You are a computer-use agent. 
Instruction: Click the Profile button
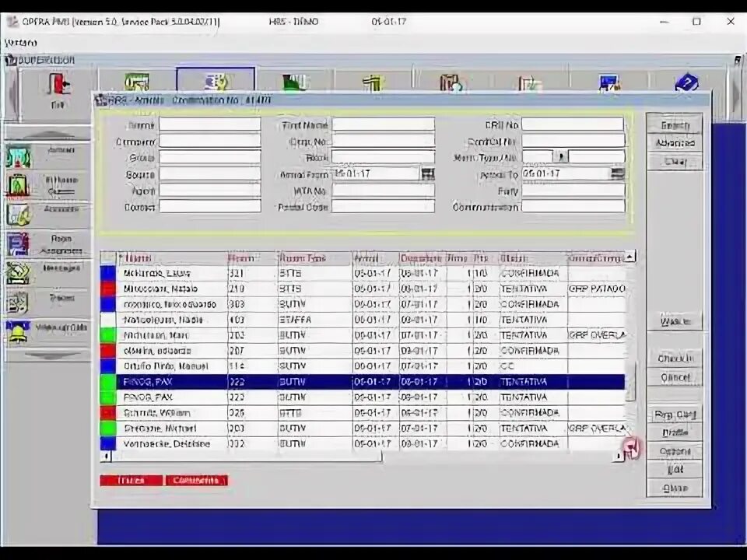pos(675,432)
